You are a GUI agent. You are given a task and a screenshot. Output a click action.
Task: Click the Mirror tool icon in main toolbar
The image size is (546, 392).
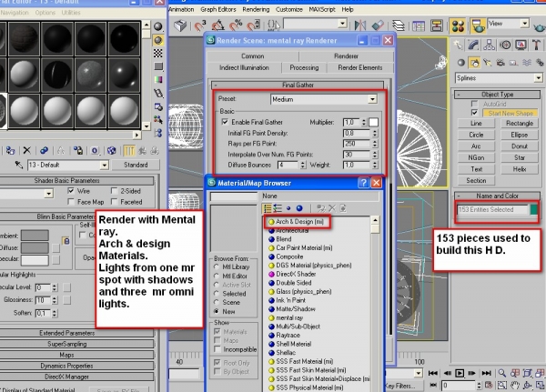point(360,25)
